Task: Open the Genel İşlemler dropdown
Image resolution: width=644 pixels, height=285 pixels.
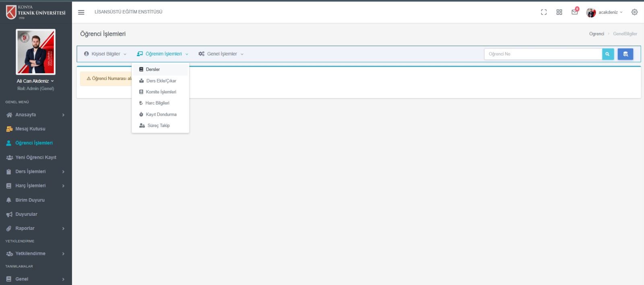Action: (x=221, y=54)
